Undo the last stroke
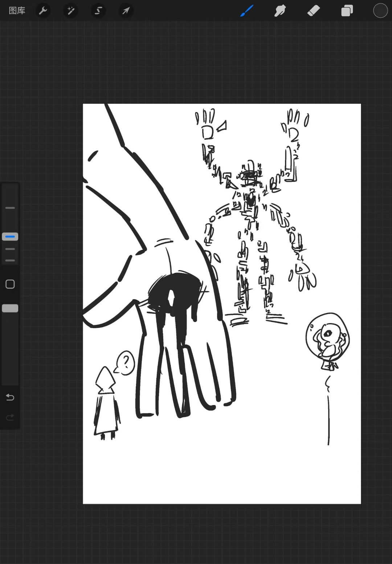 point(10,397)
